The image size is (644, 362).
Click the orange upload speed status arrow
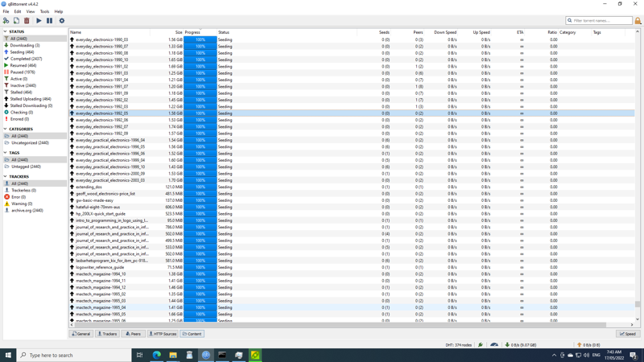(579, 345)
